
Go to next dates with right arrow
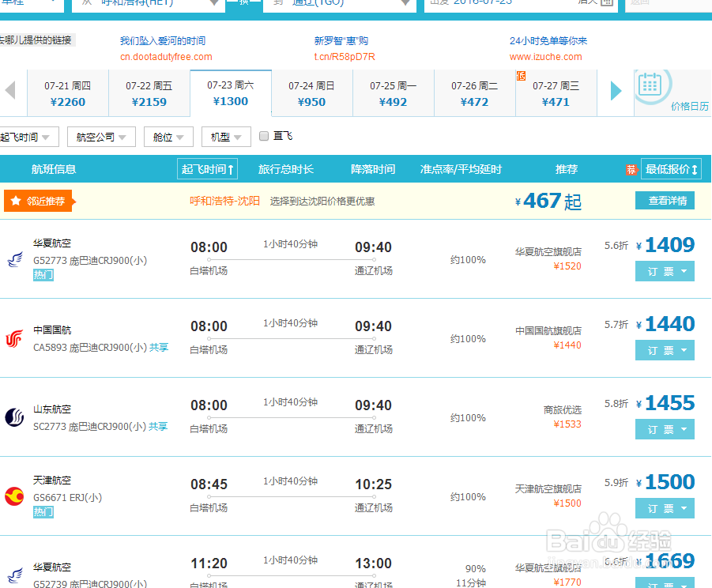click(x=616, y=91)
